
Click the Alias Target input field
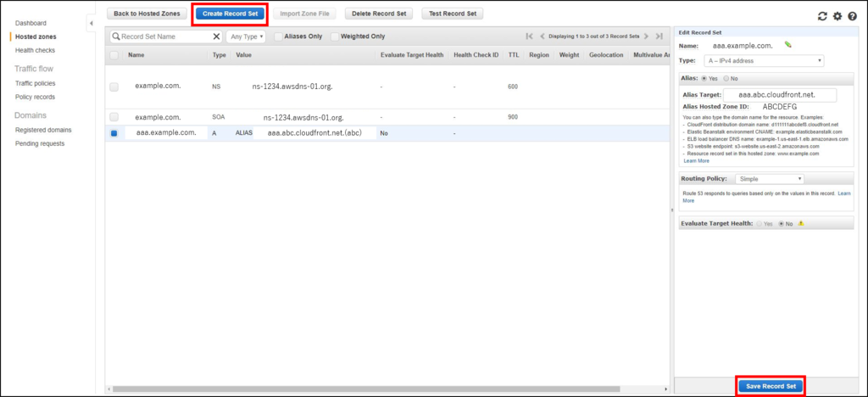[x=780, y=95]
